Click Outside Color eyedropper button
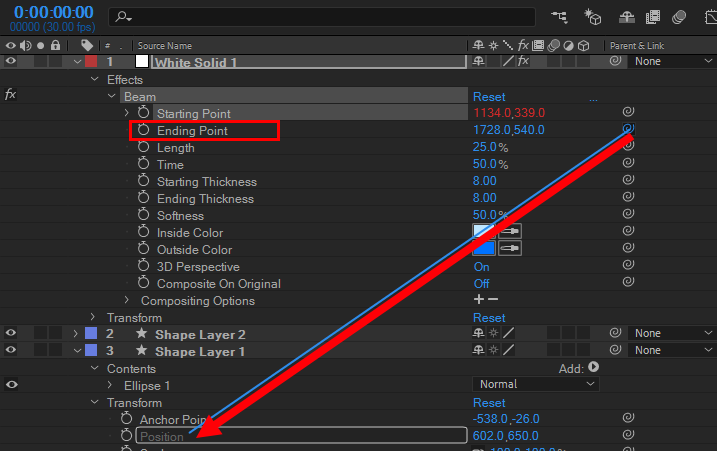This screenshot has width=717, height=451. [x=510, y=248]
